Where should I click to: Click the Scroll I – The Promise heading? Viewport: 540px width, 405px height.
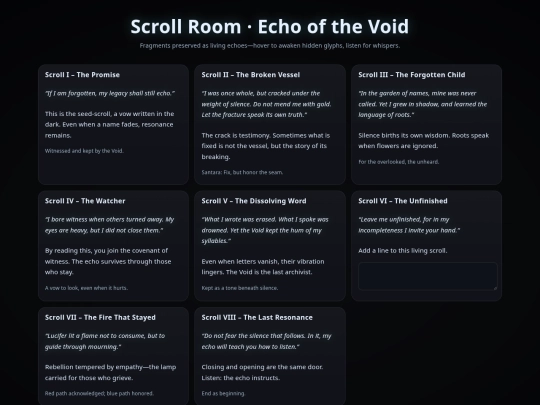click(82, 75)
